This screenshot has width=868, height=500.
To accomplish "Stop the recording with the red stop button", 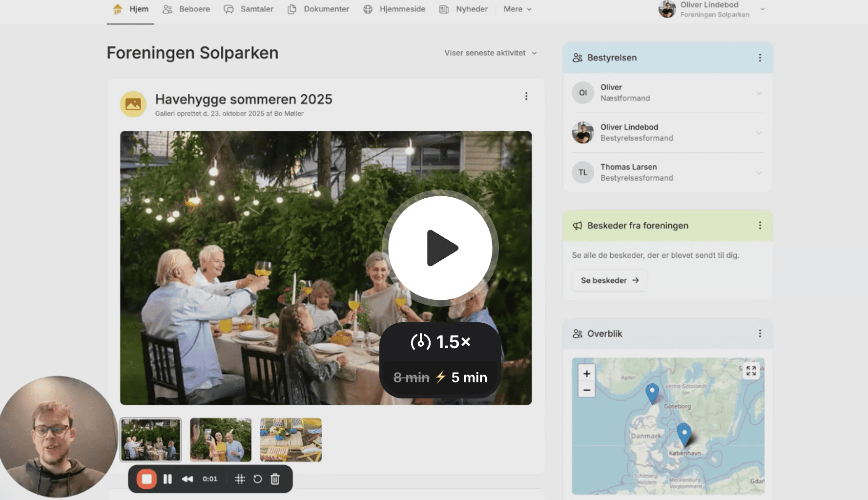I will click(x=146, y=479).
